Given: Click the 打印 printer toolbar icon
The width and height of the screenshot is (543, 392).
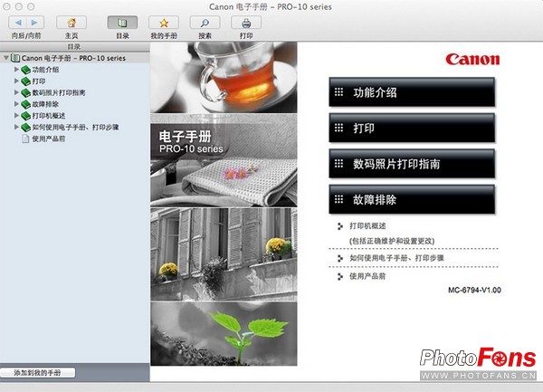Looking at the screenshot, I should coord(245,22).
